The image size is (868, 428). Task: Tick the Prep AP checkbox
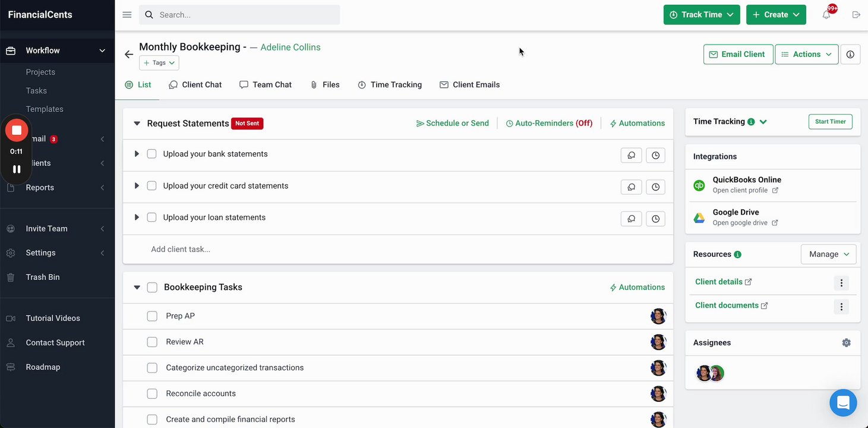pos(152,316)
